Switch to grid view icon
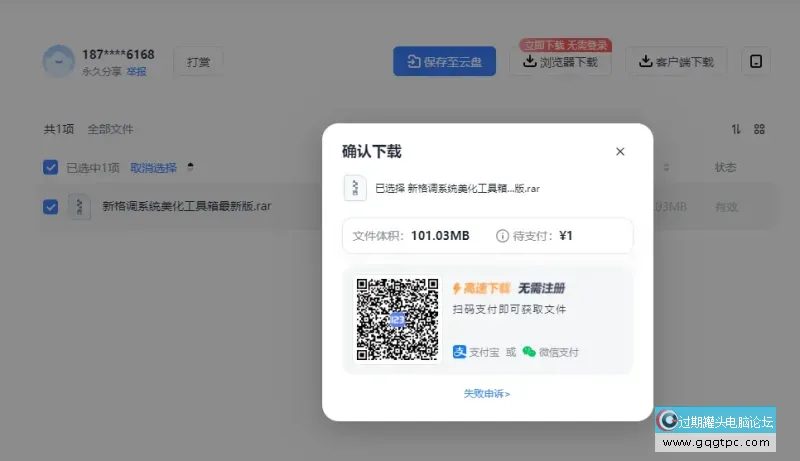This screenshot has height=461, width=800. pyautogui.click(x=759, y=129)
